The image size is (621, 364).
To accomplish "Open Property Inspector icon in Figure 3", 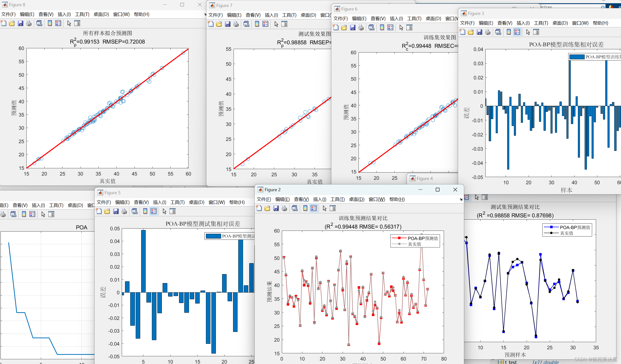I will click(536, 32).
